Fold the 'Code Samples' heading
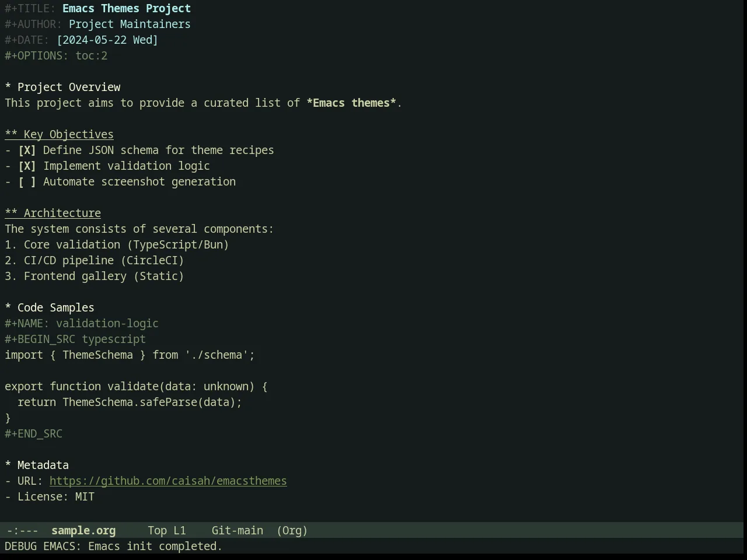This screenshot has height=560, width=747. pyautogui.click(x=50, y=308)
